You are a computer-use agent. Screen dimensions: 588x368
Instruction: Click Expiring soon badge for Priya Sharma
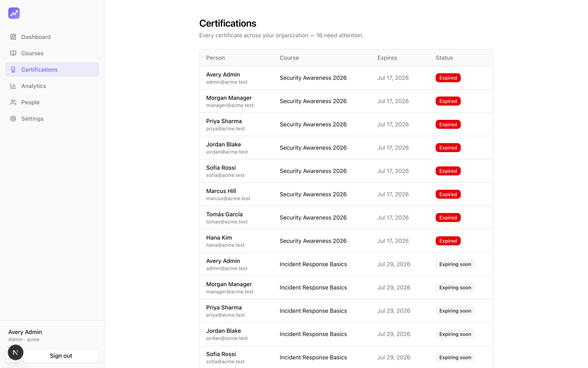coord(455,311)
